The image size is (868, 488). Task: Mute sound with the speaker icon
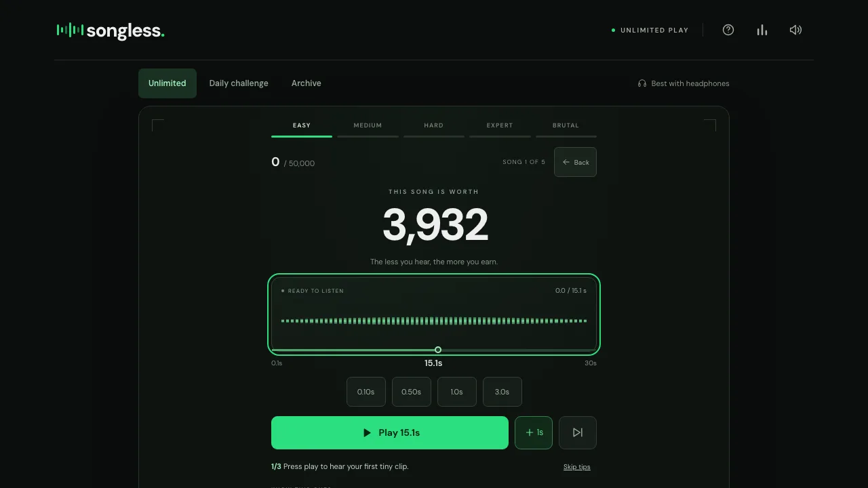click(796, 30)
